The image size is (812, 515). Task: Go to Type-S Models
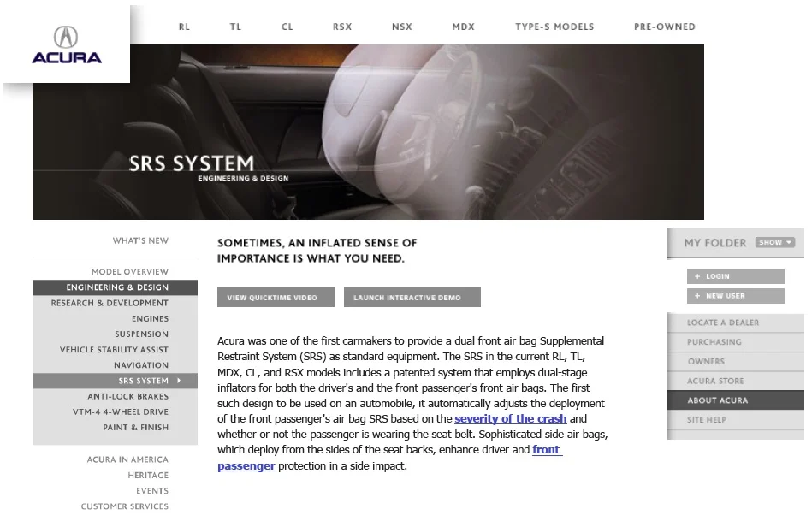click(554, 27)
